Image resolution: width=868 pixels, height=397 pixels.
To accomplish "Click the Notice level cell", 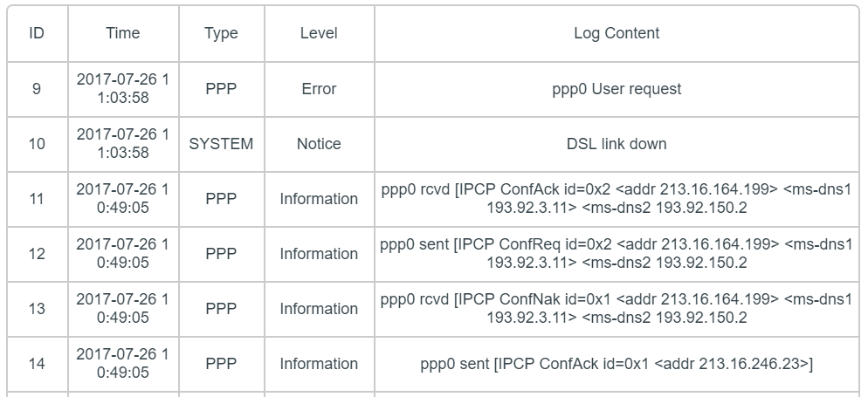I will (x=319, y=144).
